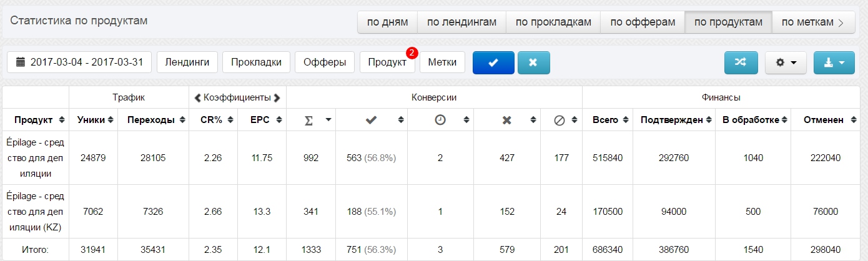Viewport: 868px width, 261px height.
Task: Open the download export dropdown
Action: pos(834,62)
